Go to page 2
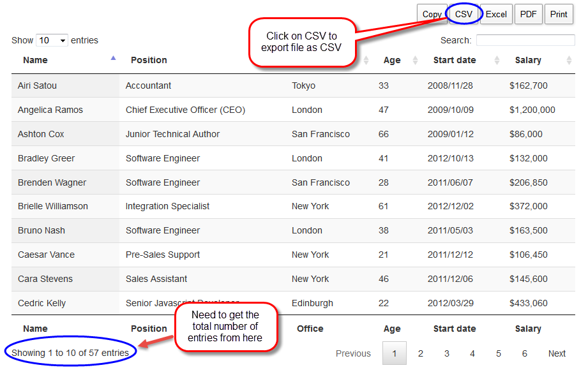Image resolution: width=588 pixels, height=370 pixels. click(421, 353)
